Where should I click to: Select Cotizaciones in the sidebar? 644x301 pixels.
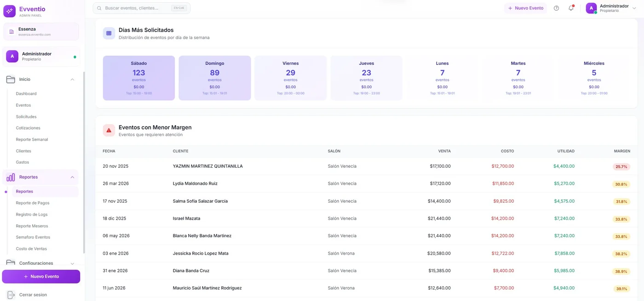[x=28, y=128]
